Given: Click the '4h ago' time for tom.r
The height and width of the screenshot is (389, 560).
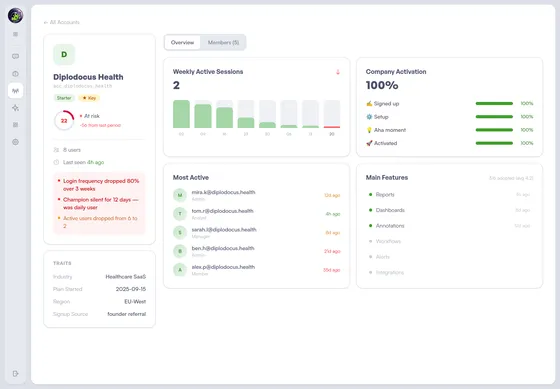Looking at the screenshot, I should [333, 214].
